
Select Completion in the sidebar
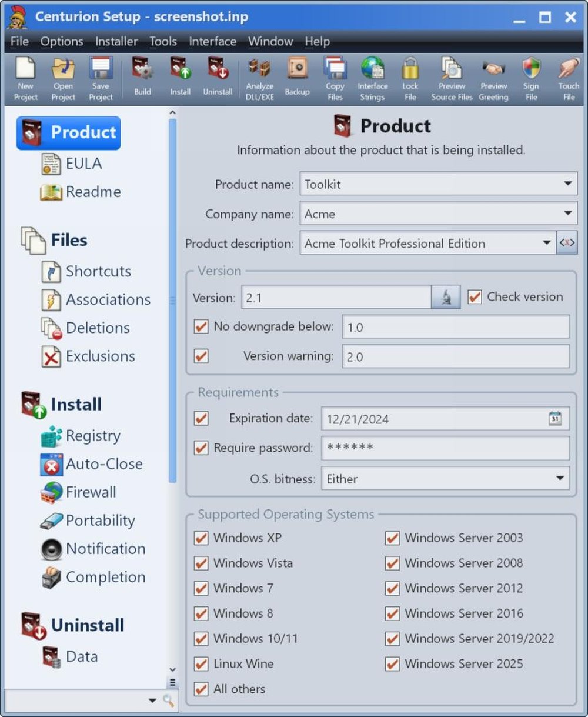(x=93, y=577)
